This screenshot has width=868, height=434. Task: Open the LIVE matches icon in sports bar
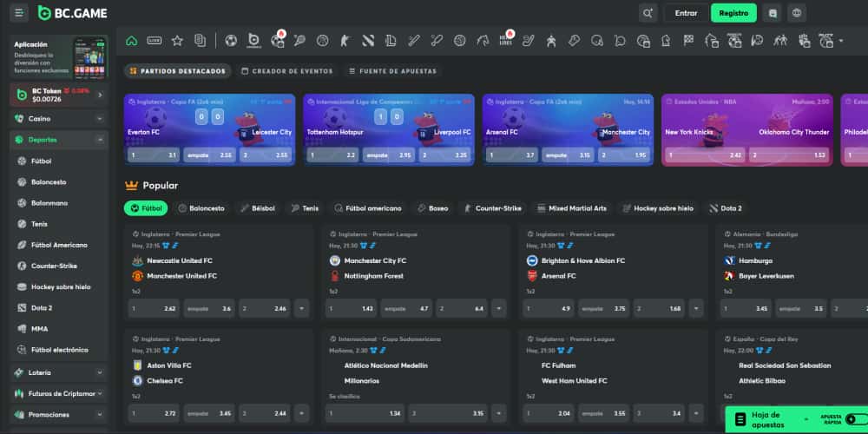pyautogui.click(x=155, y=40)
